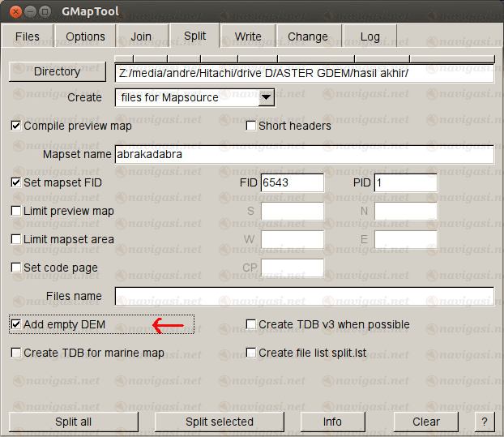This screenshot has height=437, width=504.
Task: Expand the Create files dropdown arrow
Action: tap(266, 98)
